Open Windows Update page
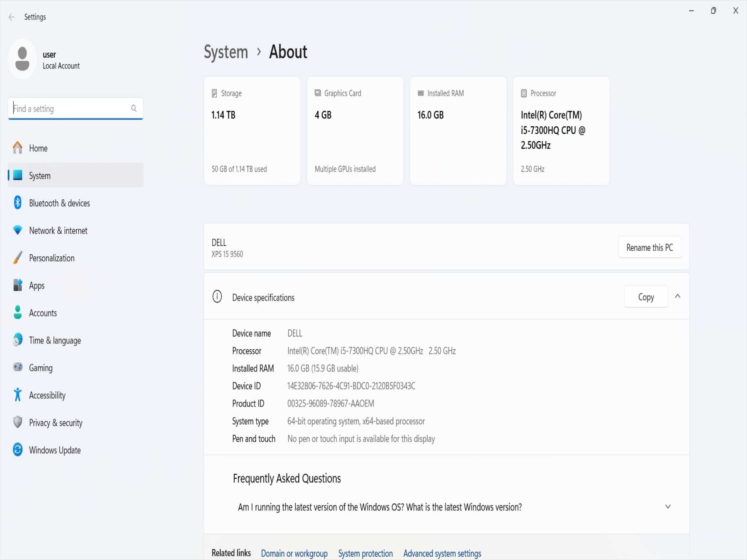Viewport: 747px width, 560px height. [x=76, y=450]
